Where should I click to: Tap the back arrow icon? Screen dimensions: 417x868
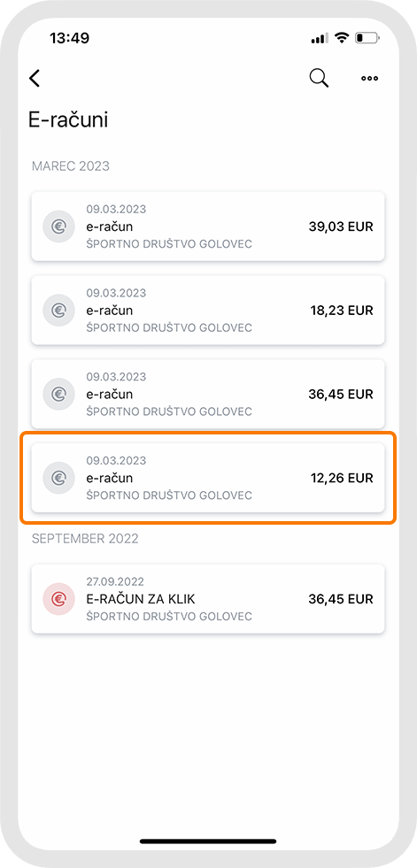[x=35, y=78]
